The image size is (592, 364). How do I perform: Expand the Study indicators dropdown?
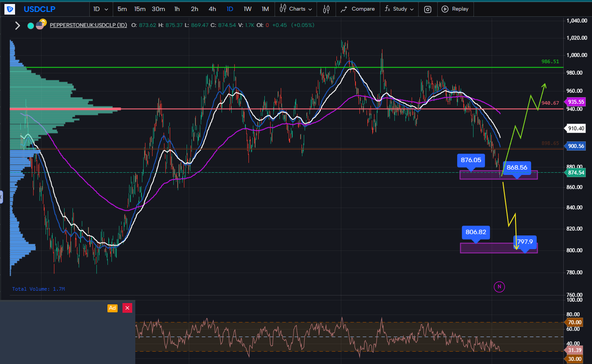(x=400, y=9)
